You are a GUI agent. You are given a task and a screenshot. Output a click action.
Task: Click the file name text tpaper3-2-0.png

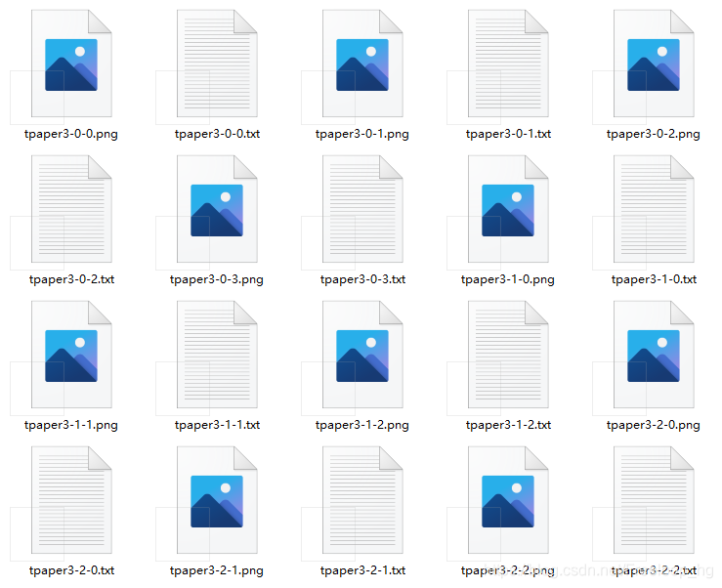(653, 426)
